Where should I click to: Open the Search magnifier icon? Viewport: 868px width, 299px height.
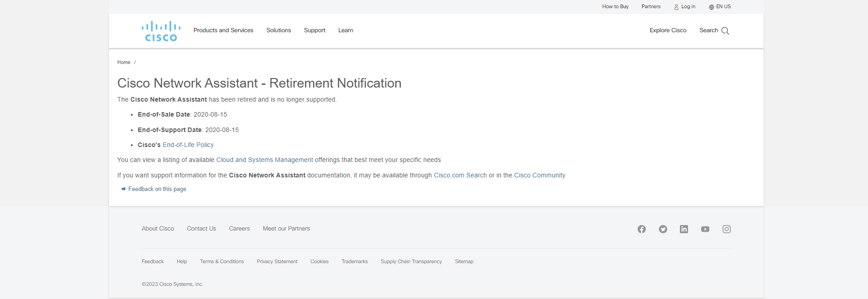pyautogui.click(x=725, y=31)
